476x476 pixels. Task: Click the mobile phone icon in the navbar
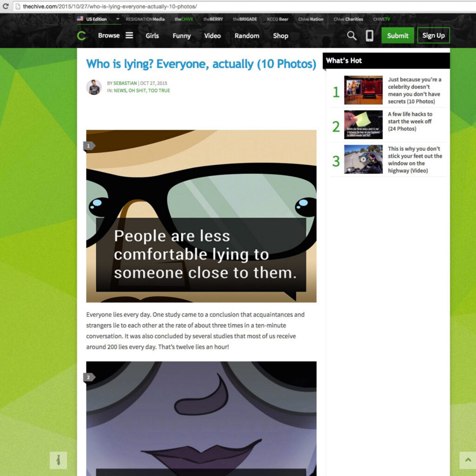pyautogui.click(x=370, y=36)
